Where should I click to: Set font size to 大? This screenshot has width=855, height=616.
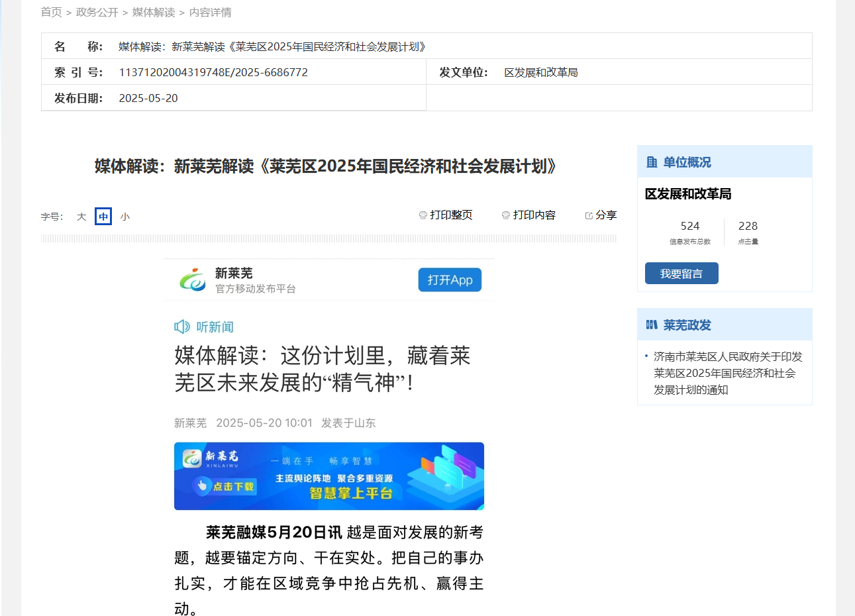point(81,217)
